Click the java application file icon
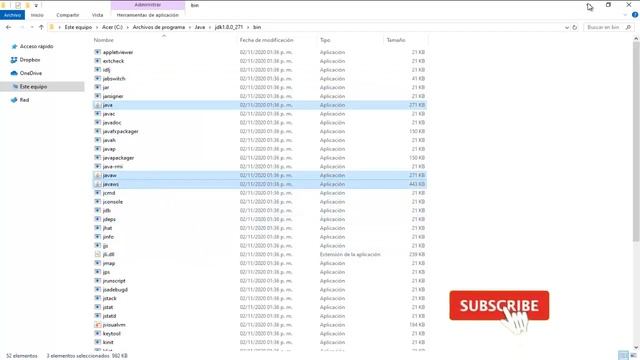640x360 pixels. coord(97,105)
